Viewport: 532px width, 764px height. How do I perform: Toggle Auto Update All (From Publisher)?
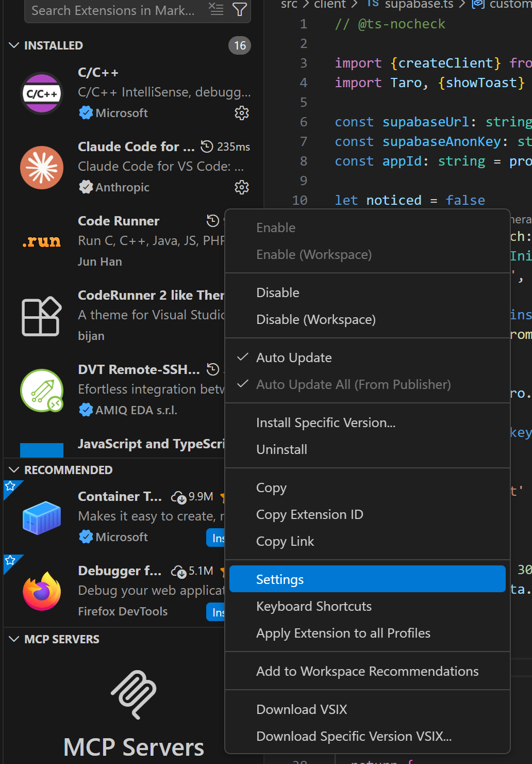(367, 384)
